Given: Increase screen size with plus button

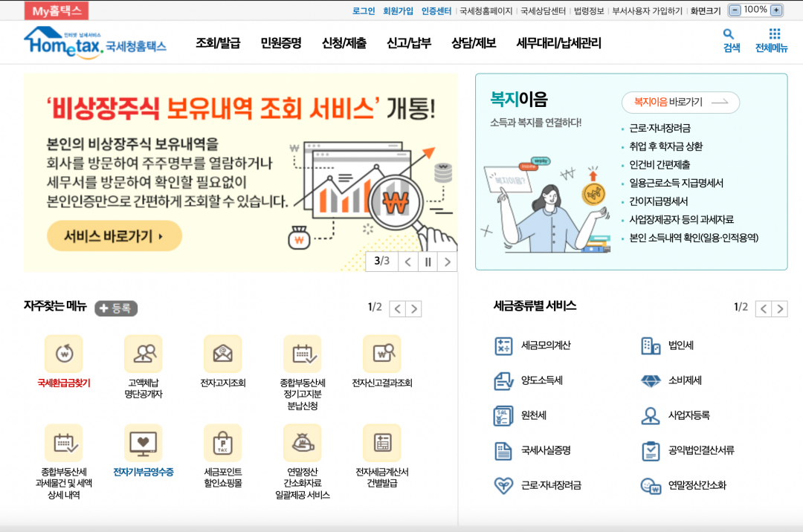Looking at the screenshot, I should (776, 10).
